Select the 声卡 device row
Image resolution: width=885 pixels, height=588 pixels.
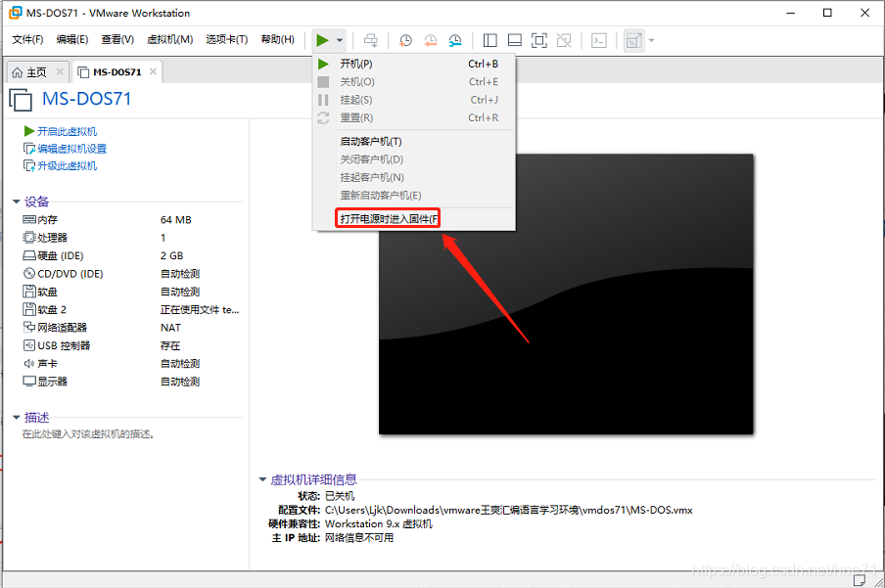tap(131, 364)
